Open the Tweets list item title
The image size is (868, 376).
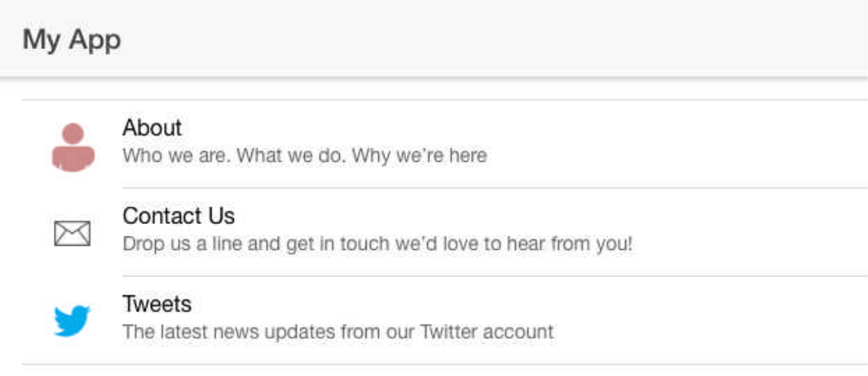158,304
